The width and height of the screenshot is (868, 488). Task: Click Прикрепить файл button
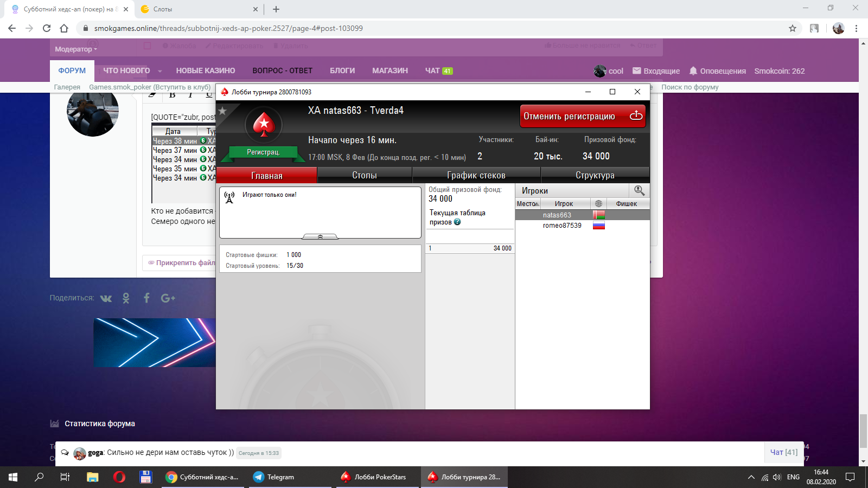(182, 262)
